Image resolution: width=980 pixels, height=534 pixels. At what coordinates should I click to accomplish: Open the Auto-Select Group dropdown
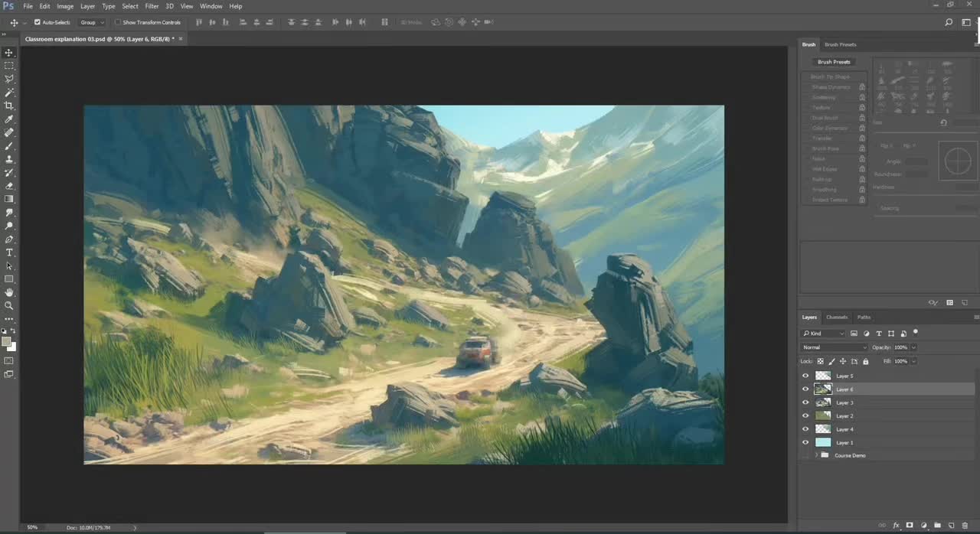[92, 22]
